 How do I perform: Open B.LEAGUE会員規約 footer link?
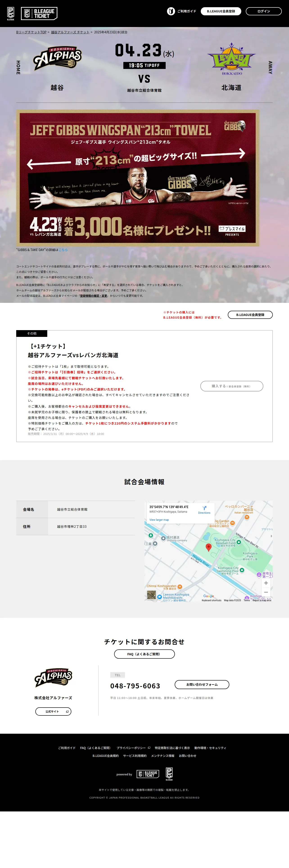click(106, 756)
